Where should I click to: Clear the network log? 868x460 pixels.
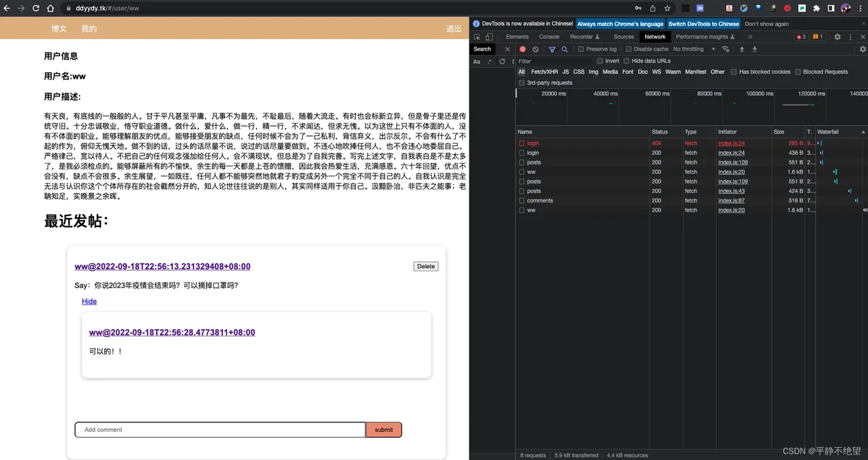535,49
